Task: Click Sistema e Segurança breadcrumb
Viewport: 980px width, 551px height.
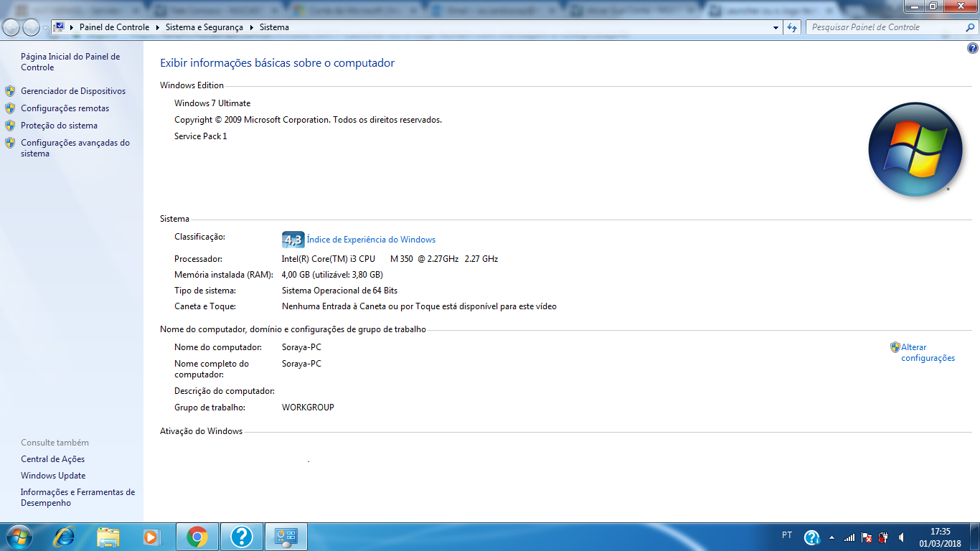Action: tap(204, 27)
